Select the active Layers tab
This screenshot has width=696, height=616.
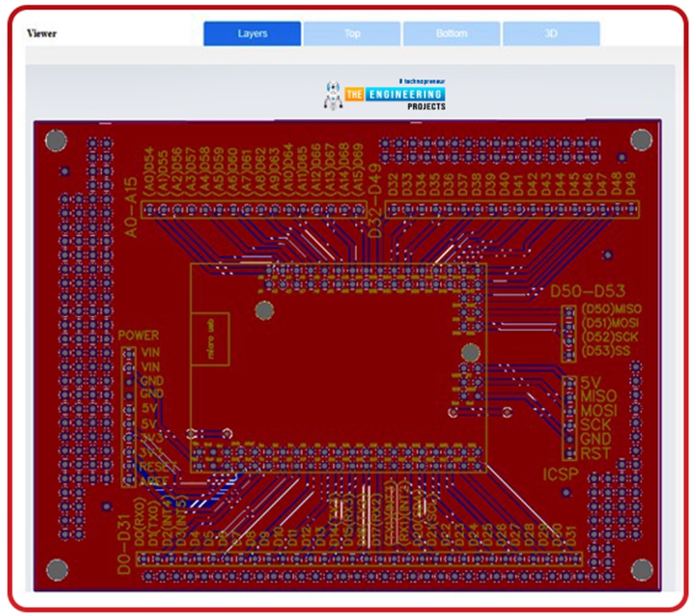point(251,33)
